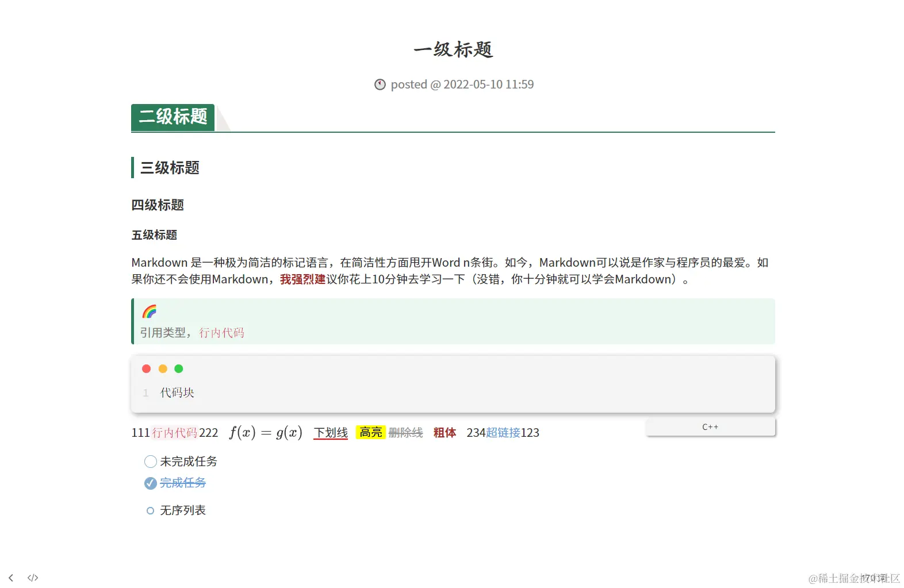Click the 无序列表 list item
Image resolution: width=904 pixels, height=588 pixels.
(x=183, y=510)
